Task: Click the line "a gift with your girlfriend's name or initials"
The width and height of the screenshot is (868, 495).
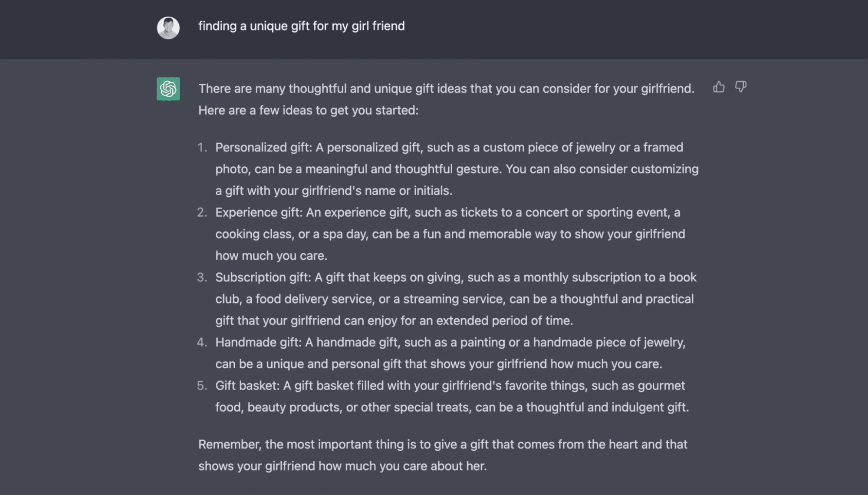Action: tap(334, 191)
